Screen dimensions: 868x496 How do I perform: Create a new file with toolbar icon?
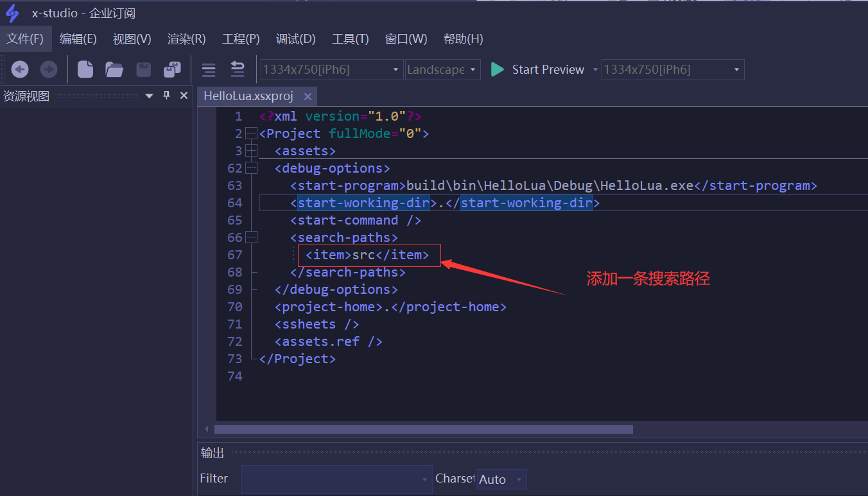85,69
